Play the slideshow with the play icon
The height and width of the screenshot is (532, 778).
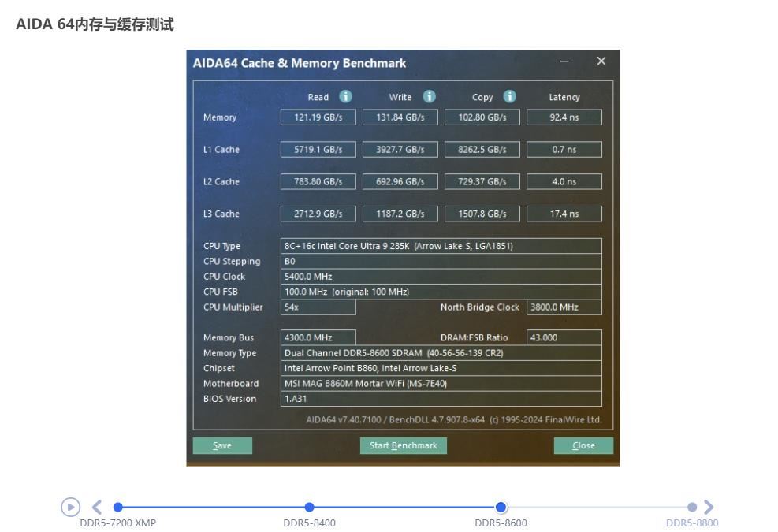[x=70, y=508]
